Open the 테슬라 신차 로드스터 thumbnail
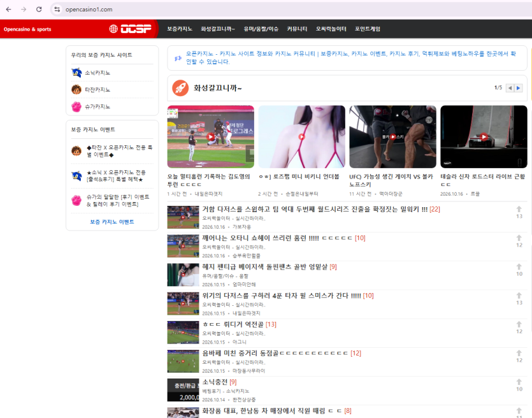This screenshot has height=418, width=532. tap(484, 137)
